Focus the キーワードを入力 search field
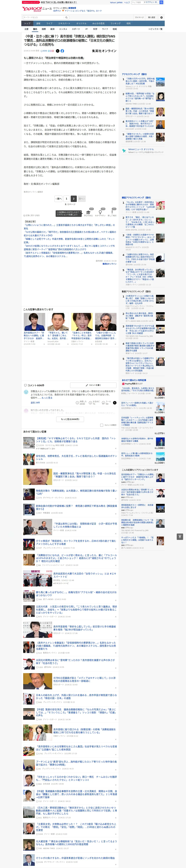The image size is (186, 868). tap(44, 17)
